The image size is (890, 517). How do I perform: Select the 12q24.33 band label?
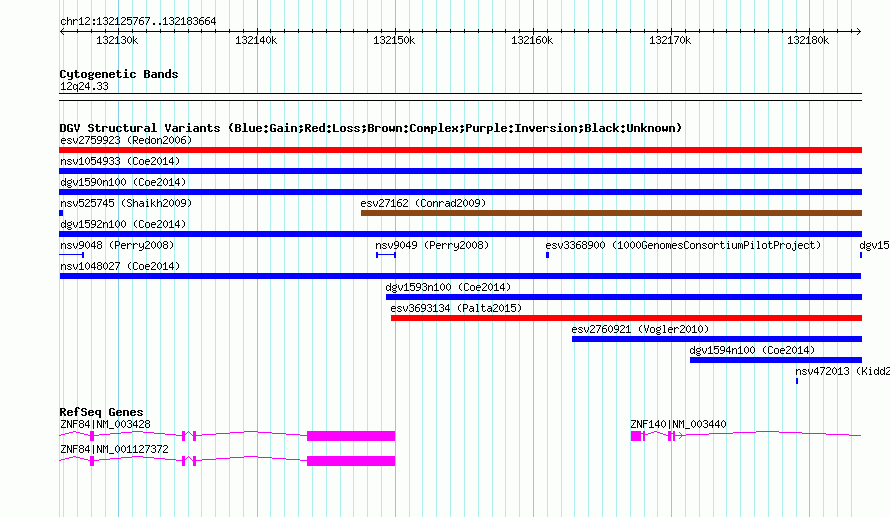(84, 86)
